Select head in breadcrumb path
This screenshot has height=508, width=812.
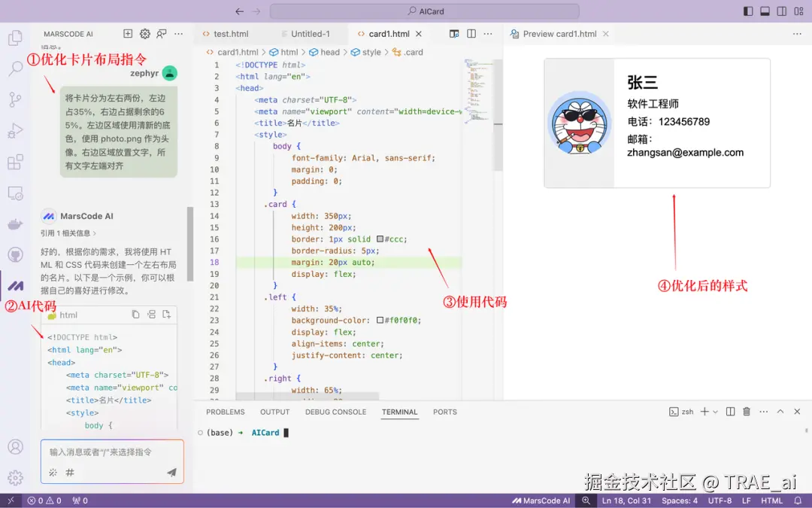(x=324, y=53)
